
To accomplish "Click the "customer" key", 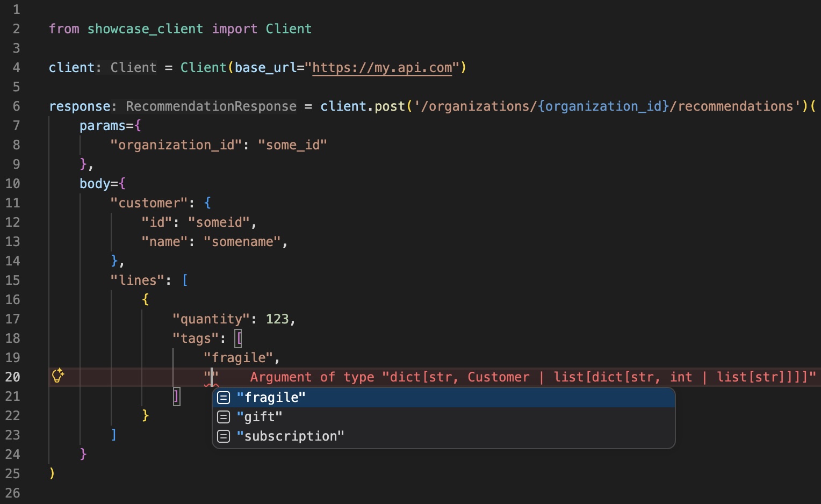I will pos(149,203).
